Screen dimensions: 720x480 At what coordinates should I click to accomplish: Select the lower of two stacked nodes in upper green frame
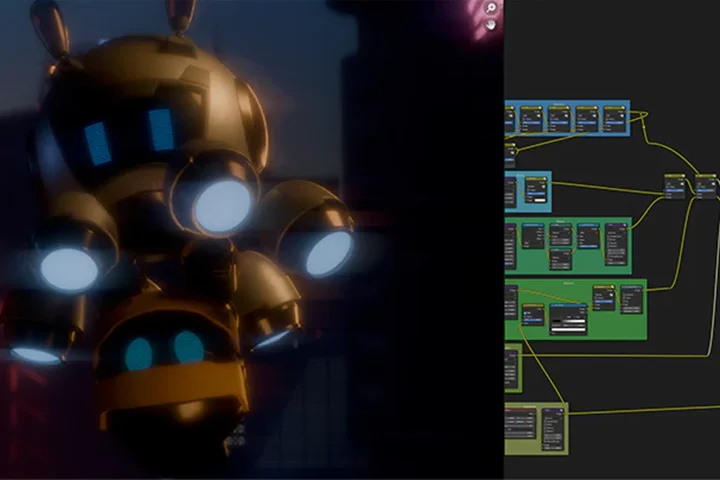point(561,259)
